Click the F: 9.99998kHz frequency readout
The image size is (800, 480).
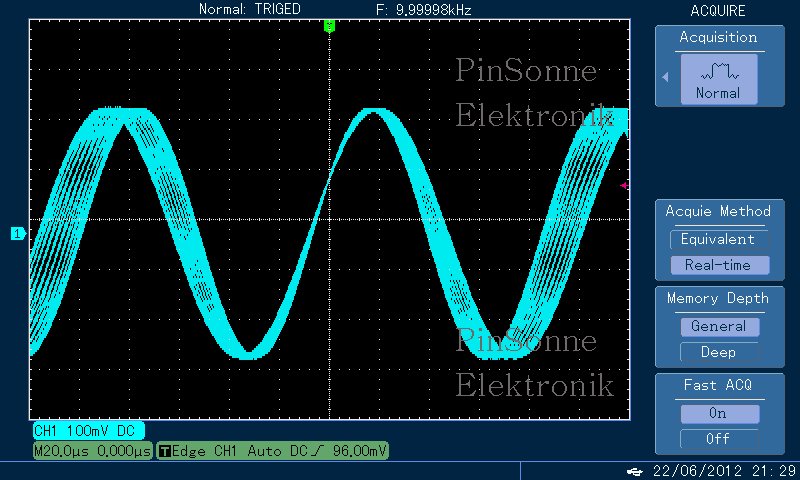(423, 10)
